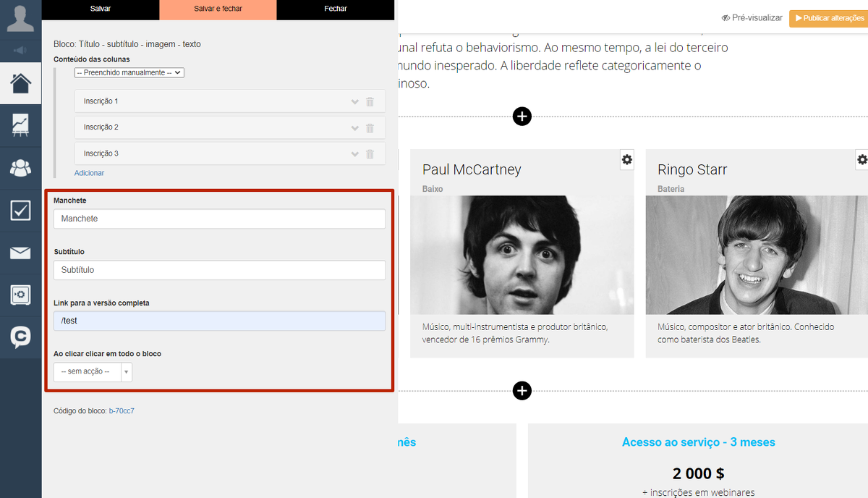Open the safe icon in sidebar
Image resolution: width=868 pixels, height=498 pixels.
tap(20, 295)
